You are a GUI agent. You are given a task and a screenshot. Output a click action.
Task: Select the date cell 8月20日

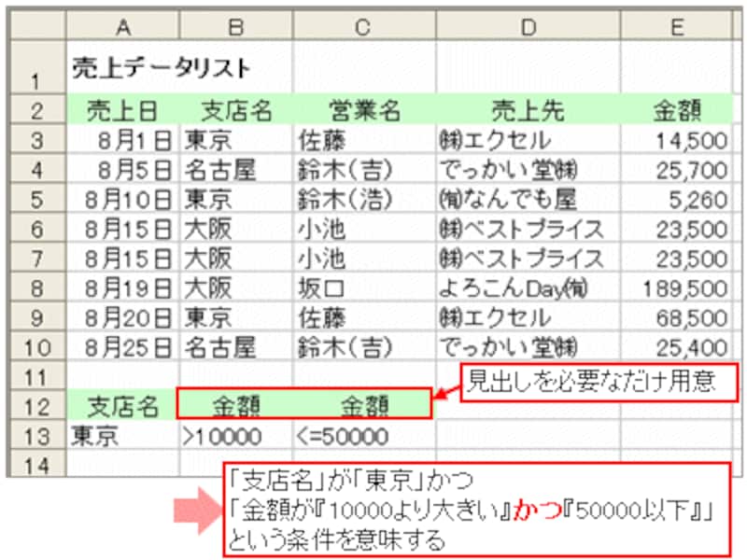(x=123, y=316)
